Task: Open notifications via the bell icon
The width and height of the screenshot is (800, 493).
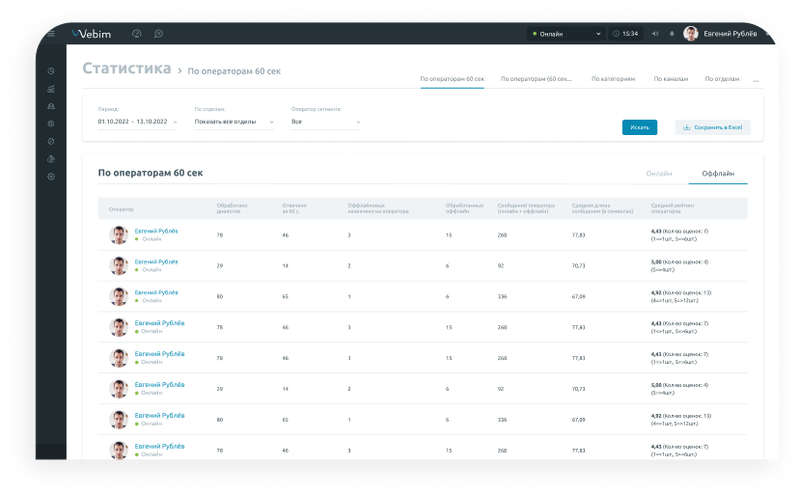Action: point(672,34)
